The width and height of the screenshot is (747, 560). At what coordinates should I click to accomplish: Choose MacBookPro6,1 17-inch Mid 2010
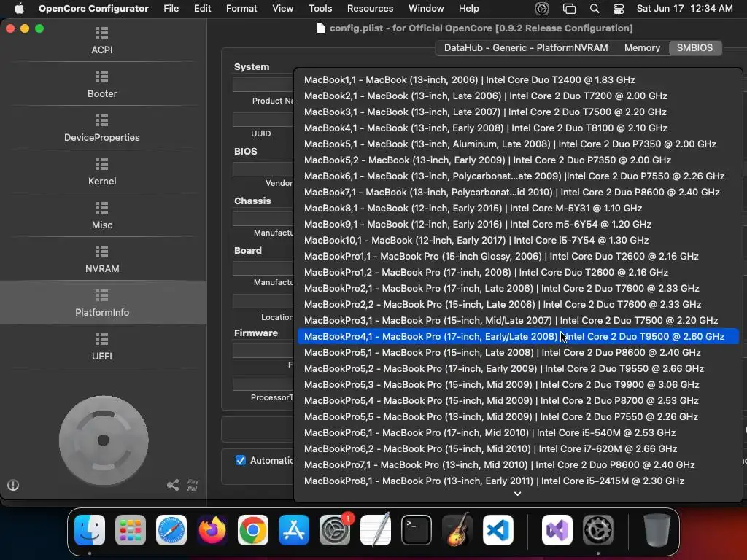tap(518, 433)
